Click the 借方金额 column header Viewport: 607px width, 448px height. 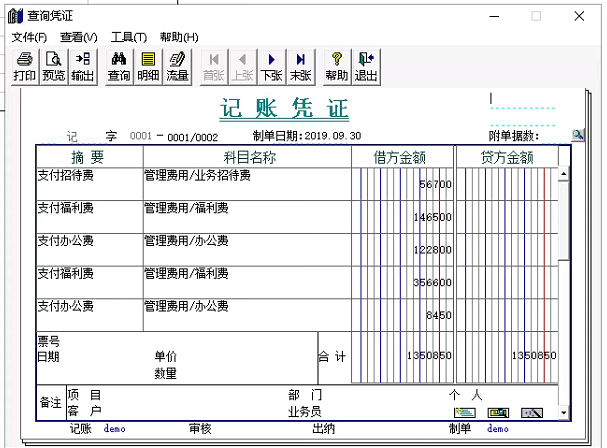tap(402, 157)
